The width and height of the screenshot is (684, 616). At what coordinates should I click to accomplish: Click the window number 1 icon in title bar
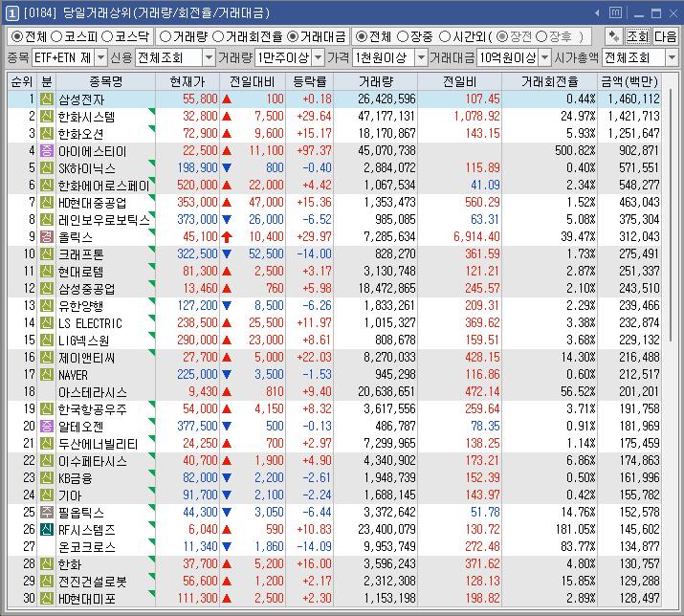(11, 13)
